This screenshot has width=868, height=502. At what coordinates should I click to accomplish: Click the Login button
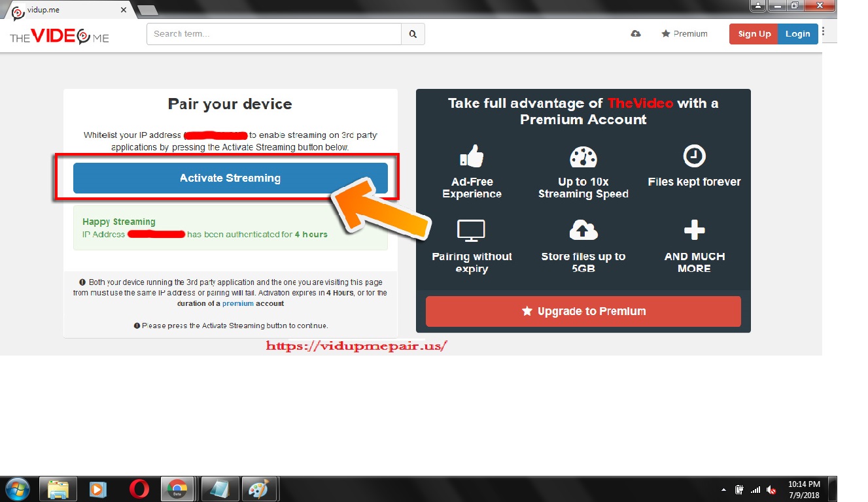[798, 34]
